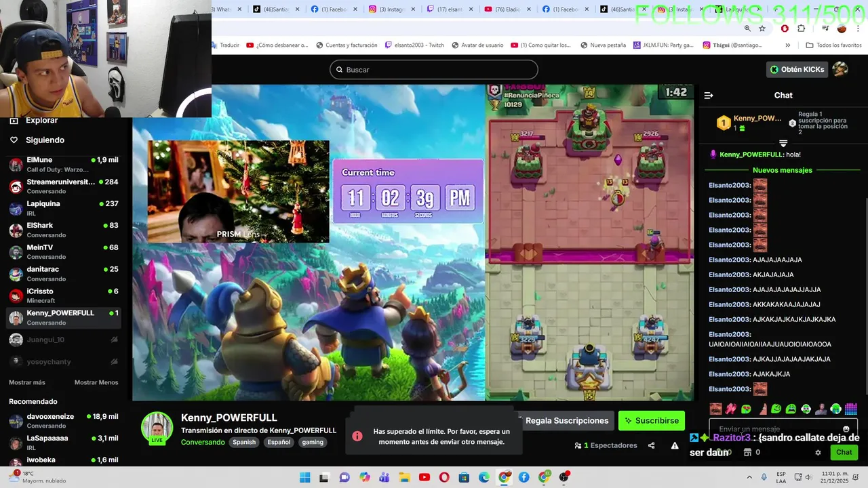Click the Spanish tag under stream title
868x488 pixels.
coord(244,442)
